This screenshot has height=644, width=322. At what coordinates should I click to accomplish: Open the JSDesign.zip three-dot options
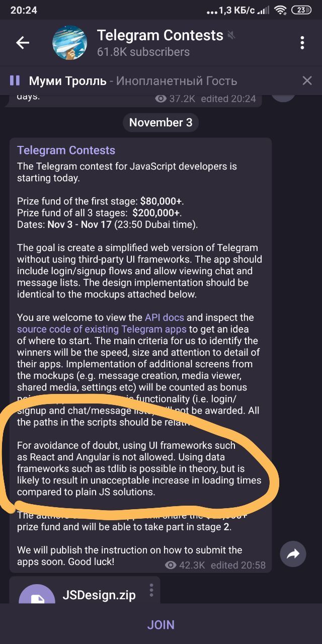(151, 590)
